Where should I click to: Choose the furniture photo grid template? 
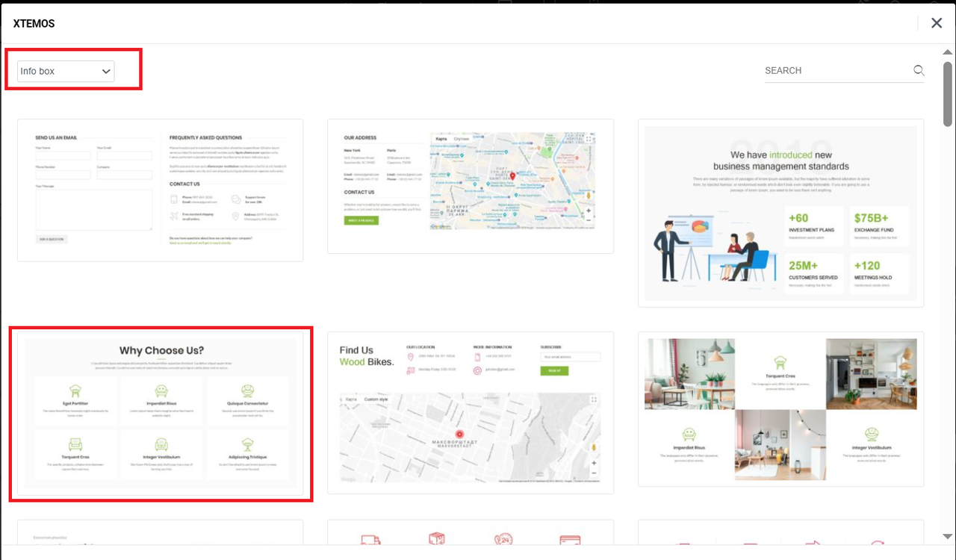pyautogui.click(x=780, y=409)
